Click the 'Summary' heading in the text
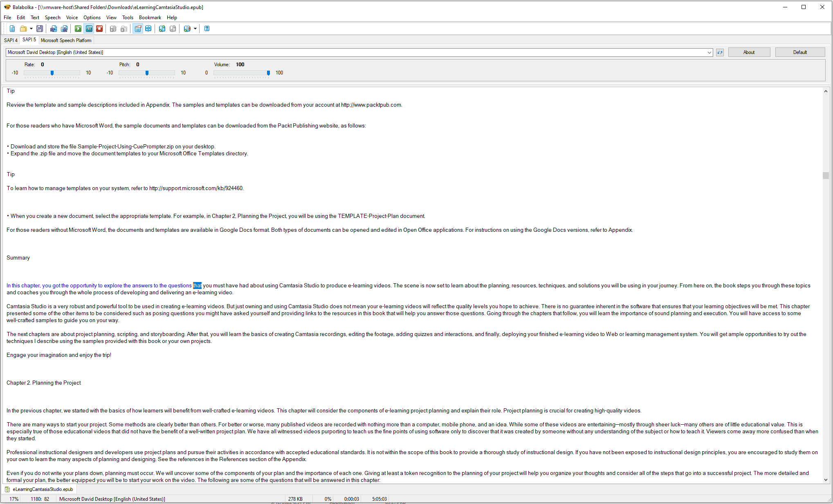833x504 pixels. coord(18,258)
